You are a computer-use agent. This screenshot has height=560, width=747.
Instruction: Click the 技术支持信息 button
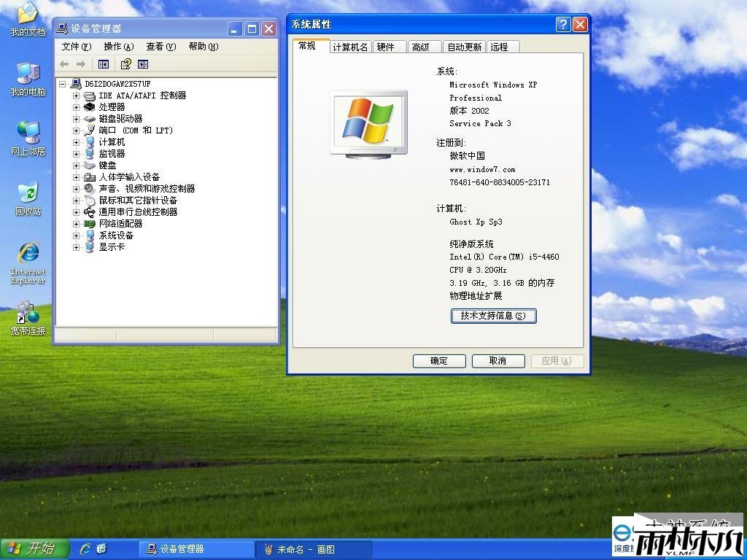494,316
